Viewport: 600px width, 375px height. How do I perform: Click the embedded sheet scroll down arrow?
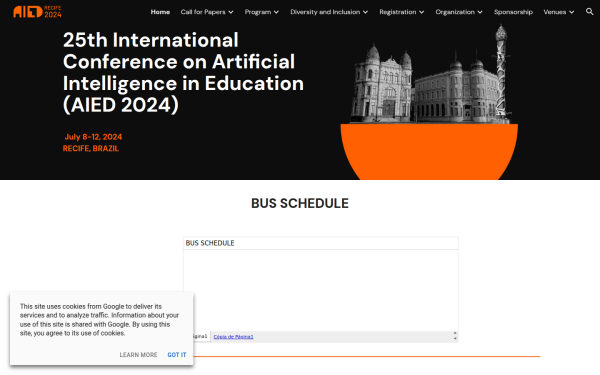coord(455,339)
